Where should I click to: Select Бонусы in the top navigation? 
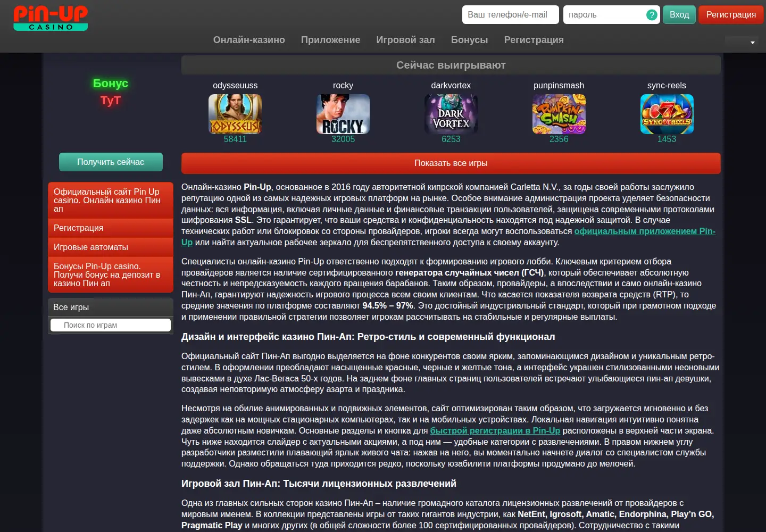point(469,40)
